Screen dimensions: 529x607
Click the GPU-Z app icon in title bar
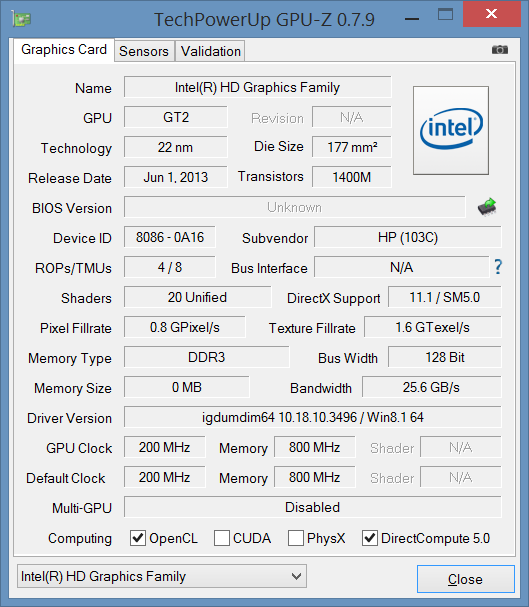pos(21,18)
